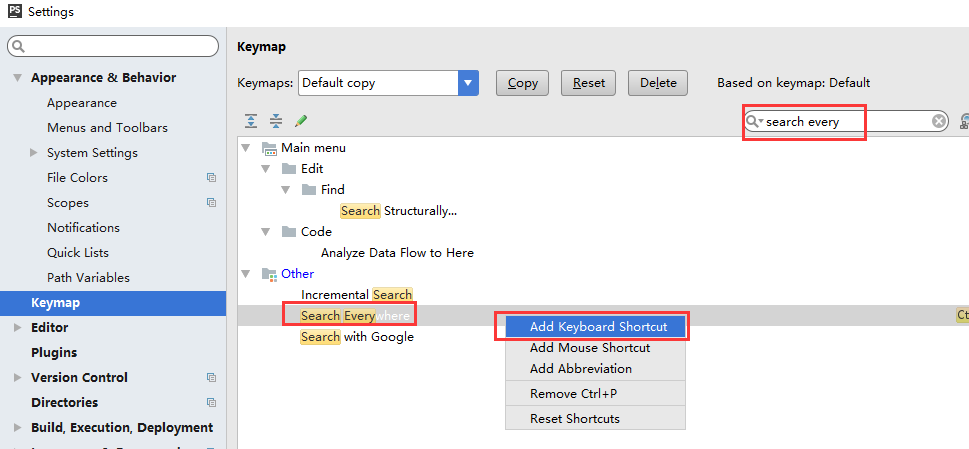Click the Expand All icon in the keymap toolbar
Viewport: 969px width, 449px height.
click(251, 121)
